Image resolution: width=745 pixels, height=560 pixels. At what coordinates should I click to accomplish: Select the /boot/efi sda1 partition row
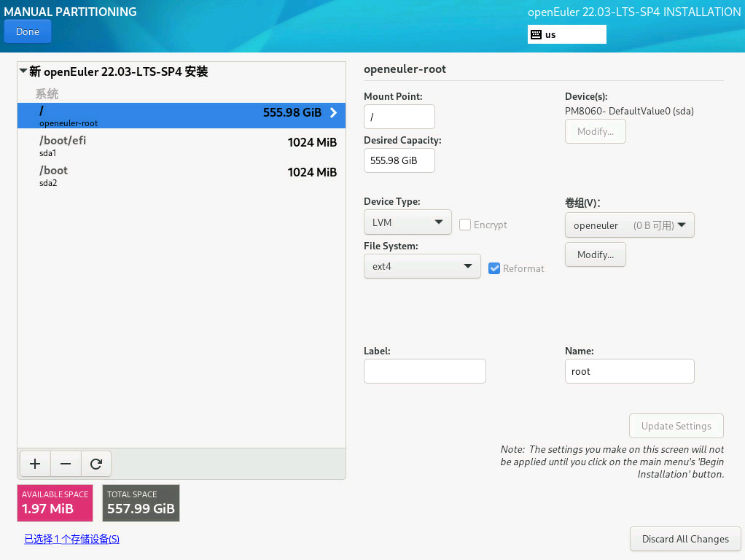tap(182, 145)
